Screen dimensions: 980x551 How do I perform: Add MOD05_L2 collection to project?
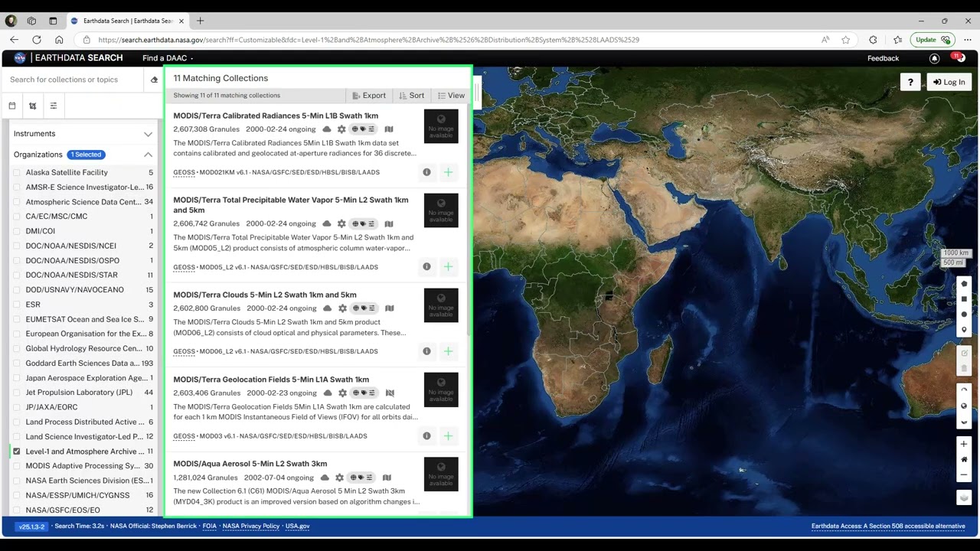point(448,267)
